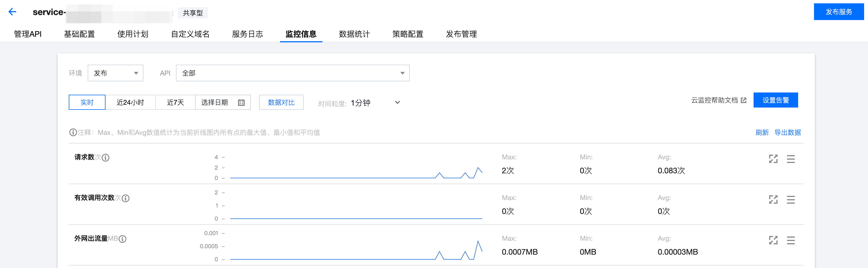868x268 pixels.
Task: Open the menu icon for 外网出流量 chart
Action: 791,240
